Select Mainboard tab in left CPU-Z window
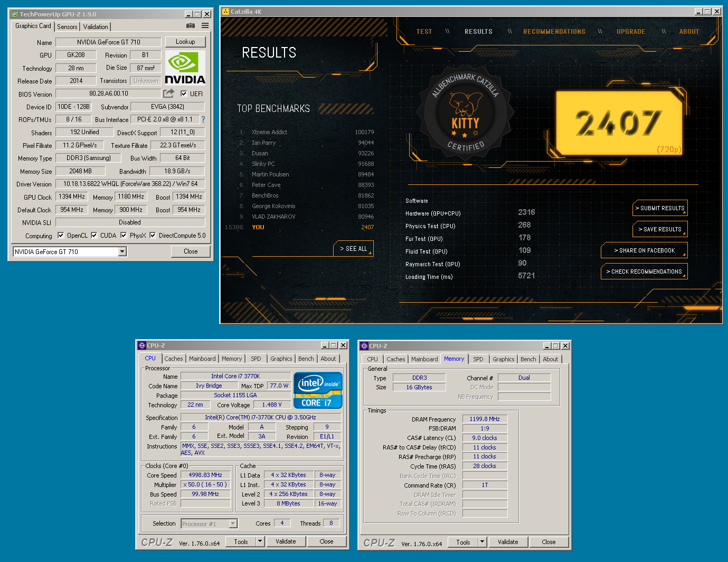This screenshot has height=562, width=728. 202,359
